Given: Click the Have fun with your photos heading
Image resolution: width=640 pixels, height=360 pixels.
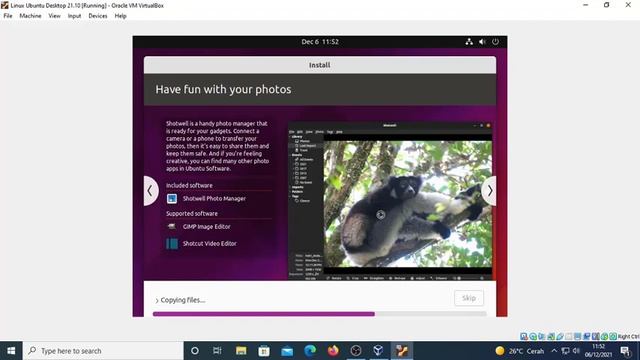Looking at the screenshot, I should point(223,89).
